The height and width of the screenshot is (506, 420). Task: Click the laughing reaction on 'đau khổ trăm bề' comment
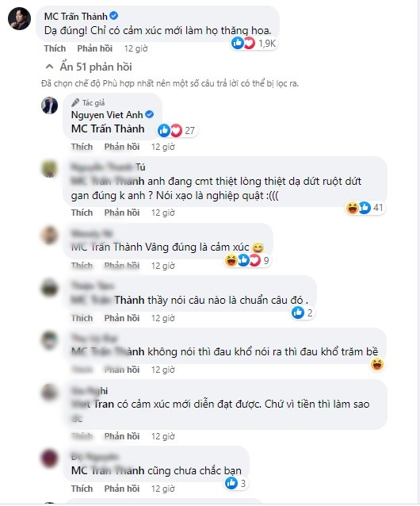377,365
